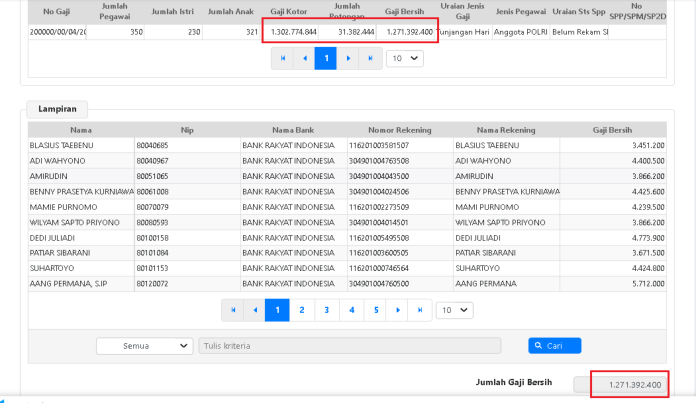Image resolution: width=696 pixels, height=403 pixels.
Task: Click last page icon in top table paginator
Action: (x=371, y=58)
